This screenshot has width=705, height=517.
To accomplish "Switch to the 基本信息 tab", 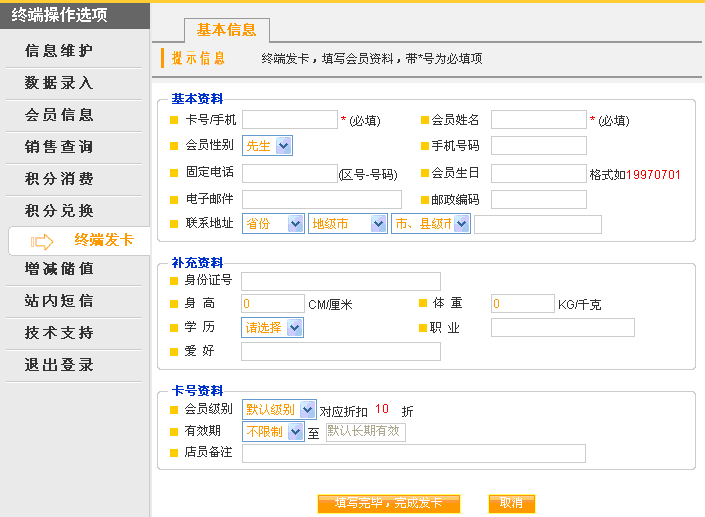I will coord(226,30).
